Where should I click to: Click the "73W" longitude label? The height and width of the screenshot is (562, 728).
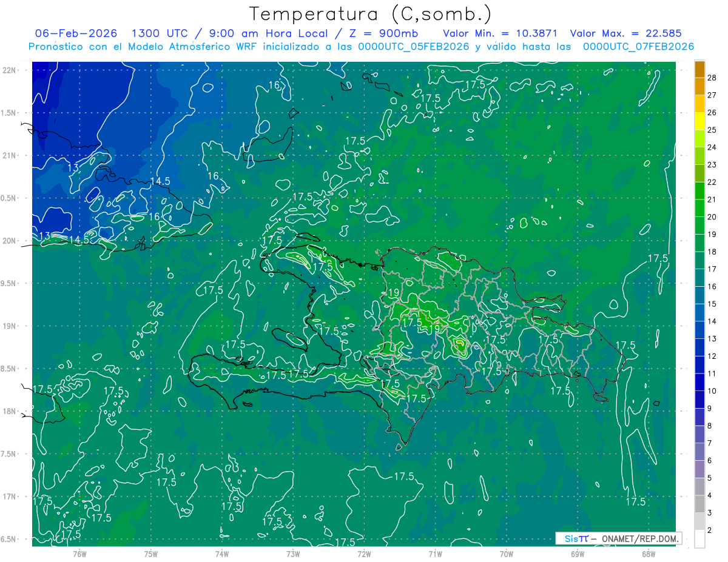[x=293, y=554]
